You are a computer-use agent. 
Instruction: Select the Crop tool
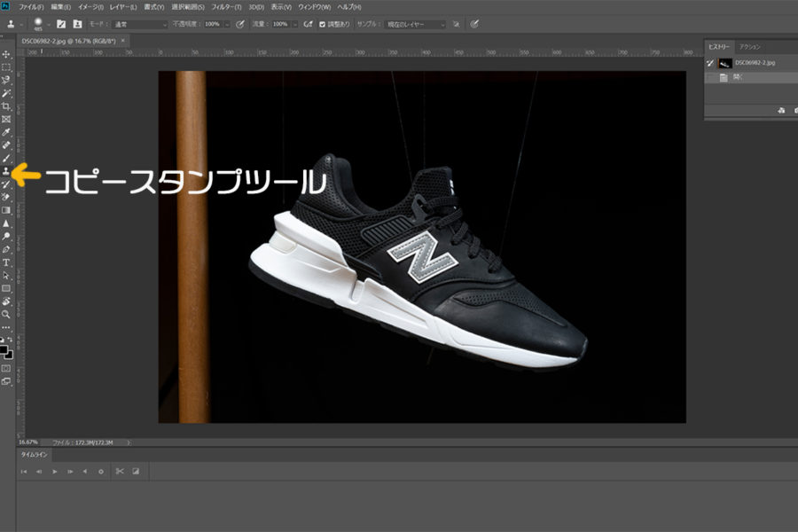[6, 106]
